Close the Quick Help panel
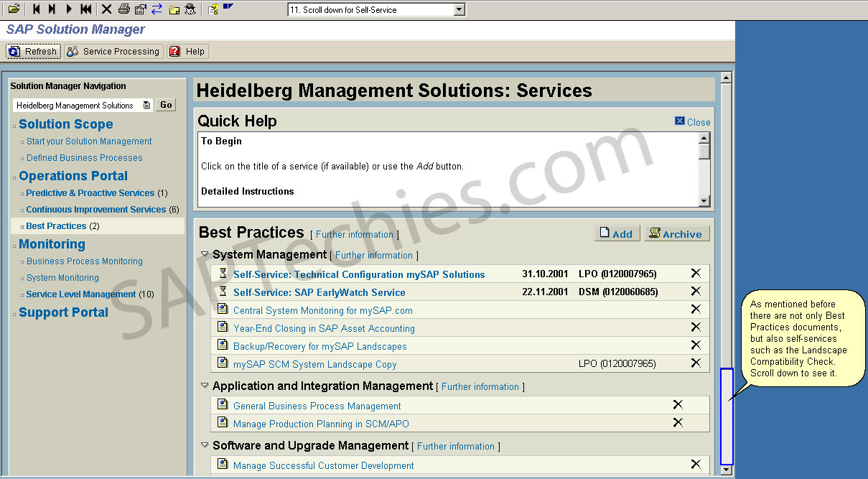The image size is (868, 479). tap(693, 122)
